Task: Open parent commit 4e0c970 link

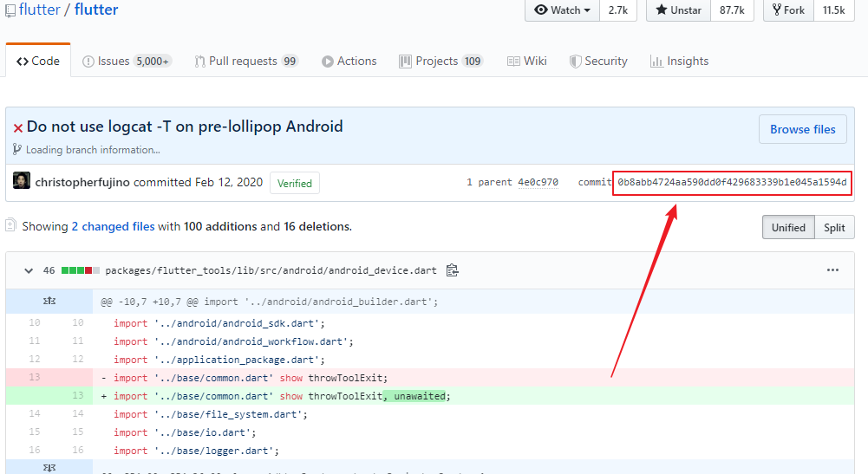Action: pos(538,183)
